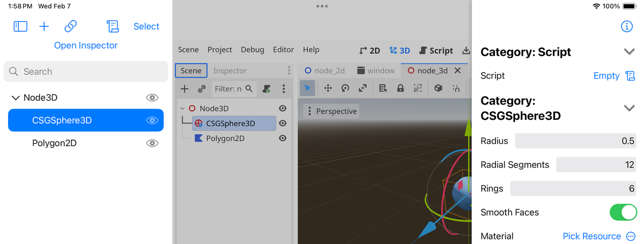This screenshot has height=244, width=644.
Task: Toggle CSGSphere3D eye in Godot Scene dock
Action: (x=283, y=124)
